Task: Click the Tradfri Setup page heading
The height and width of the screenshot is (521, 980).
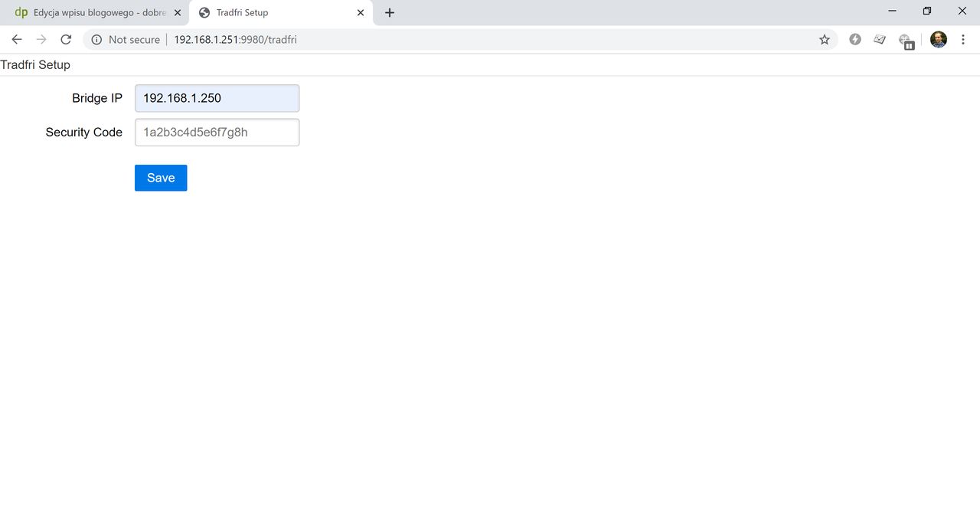Action: 35,65
